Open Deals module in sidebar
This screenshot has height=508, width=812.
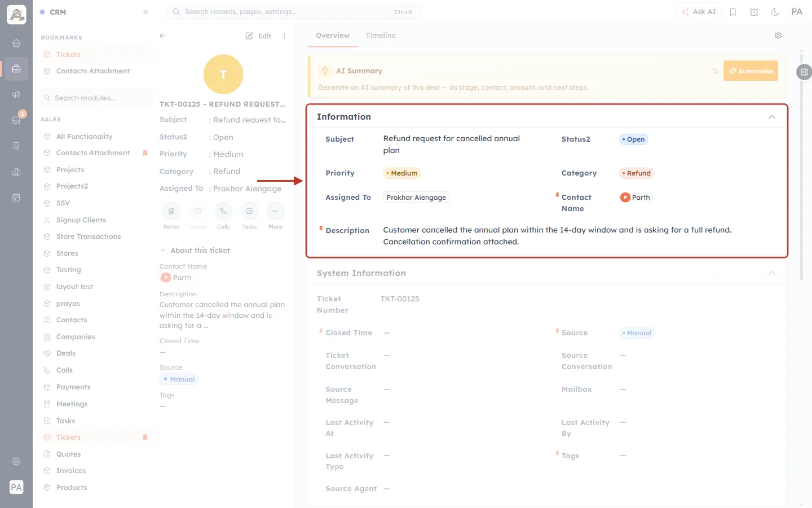[x=65, y=353]
